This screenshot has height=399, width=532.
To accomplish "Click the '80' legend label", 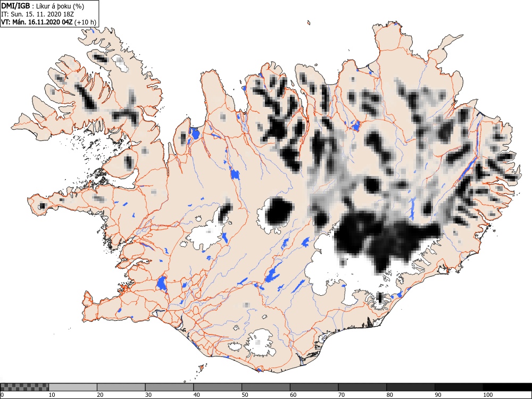I will (389, 395).
